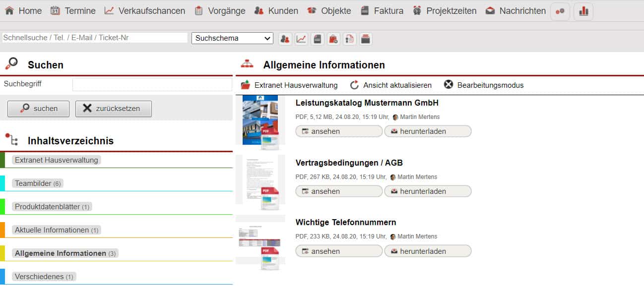Click into the Suchbegriff text field
The image size is (644, 294).
click(152, 84)
